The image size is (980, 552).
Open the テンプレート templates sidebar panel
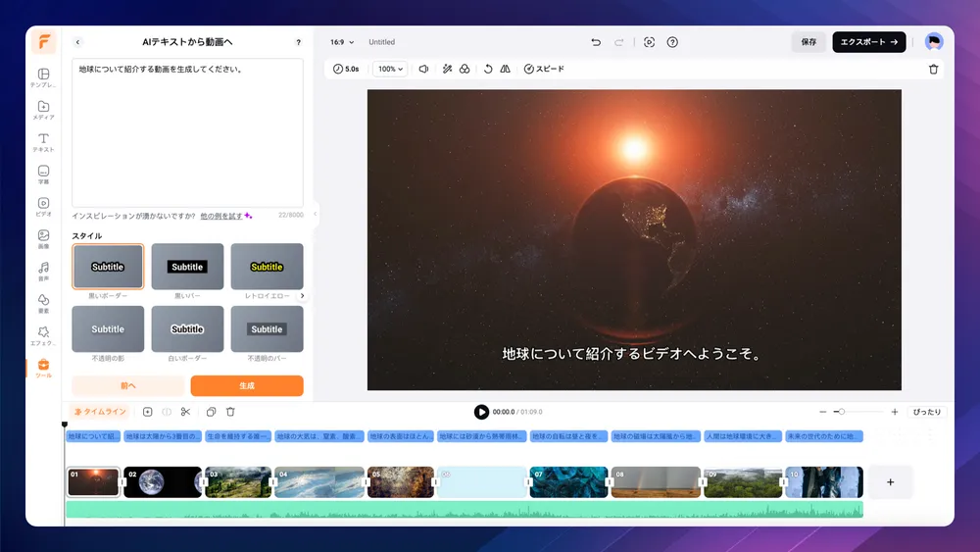pos(43,78)
